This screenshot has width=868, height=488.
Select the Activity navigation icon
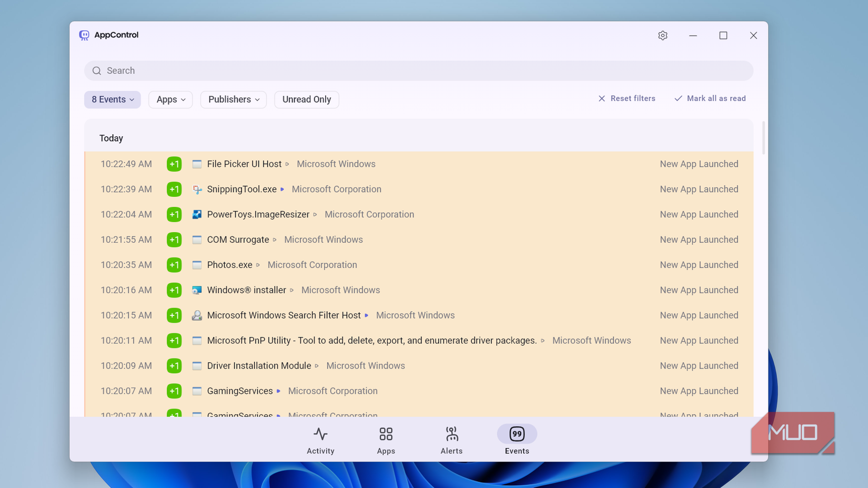coord(320,434)
